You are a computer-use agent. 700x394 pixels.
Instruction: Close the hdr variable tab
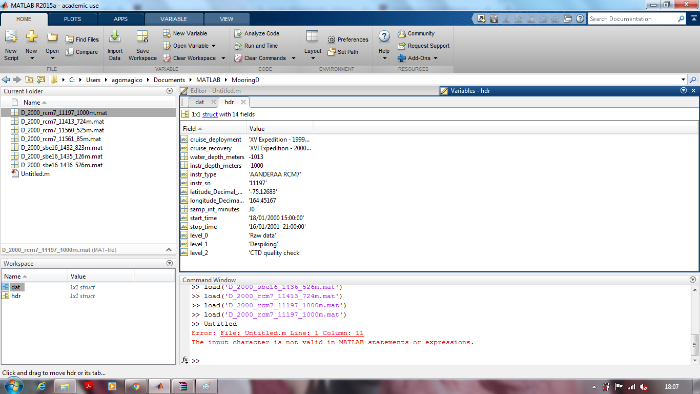pyautogui.click(x=243, y=102)
